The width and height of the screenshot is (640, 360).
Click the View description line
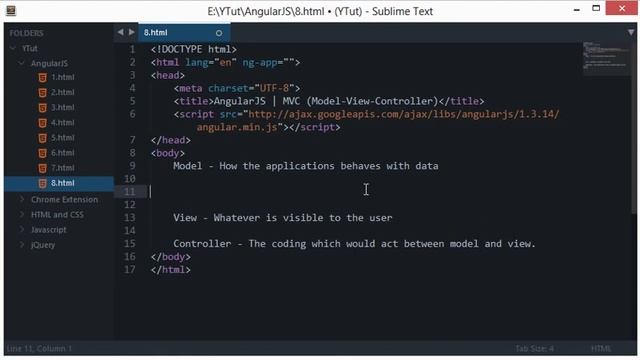coord(282,218)
